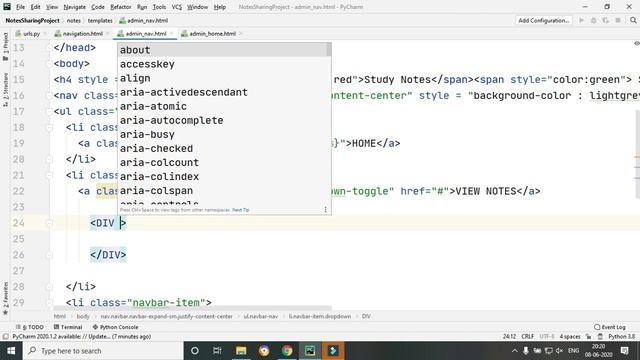Screen dimensions: 640x360
Task: Click 'ul.navbar-nav' in the bottom breadcrumb
Action: [260, 316]
